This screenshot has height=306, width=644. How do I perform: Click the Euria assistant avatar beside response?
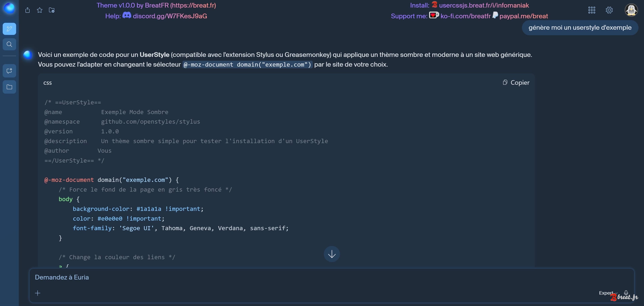(x=28, y=55)
